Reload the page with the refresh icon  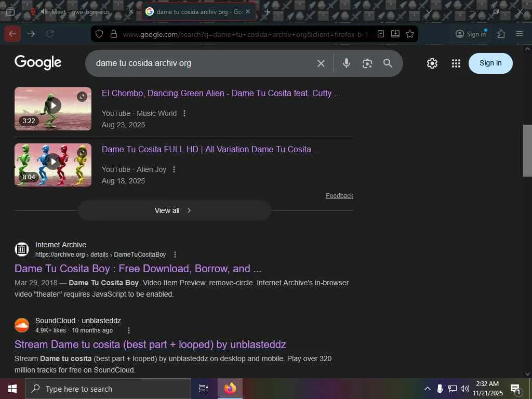[x=50, y=34]
